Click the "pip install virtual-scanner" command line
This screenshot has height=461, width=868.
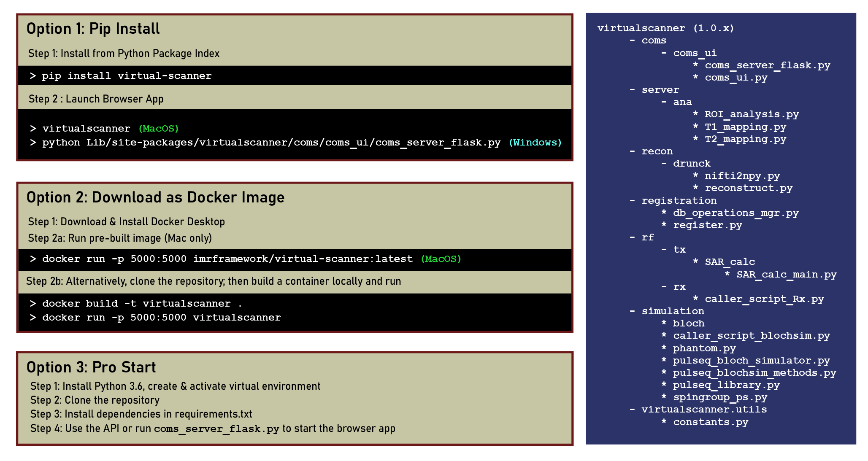coord(126,76)
